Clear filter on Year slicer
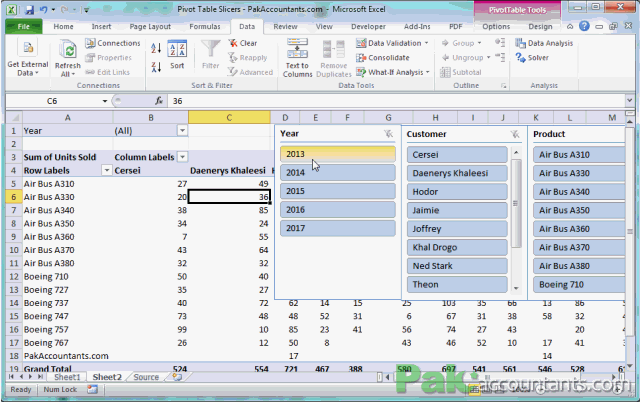Screen dimensions: 640x402 pyautogui.click(x=388, y=133)
